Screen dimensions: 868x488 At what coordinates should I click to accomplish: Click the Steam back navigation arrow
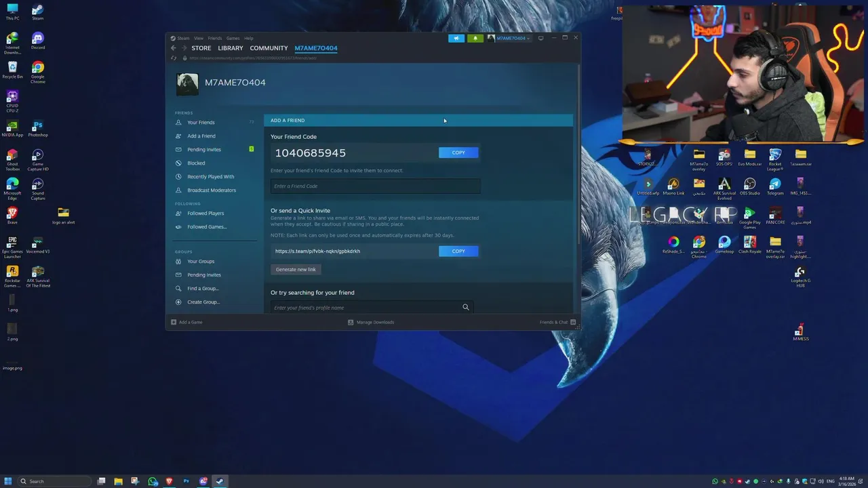(x=174, y=48)
